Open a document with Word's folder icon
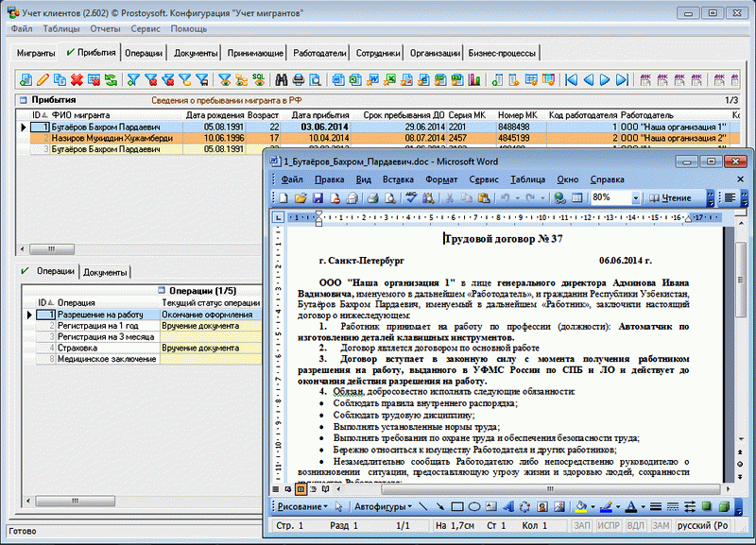This screenshot has height=545, width=756. click(301, 198)
